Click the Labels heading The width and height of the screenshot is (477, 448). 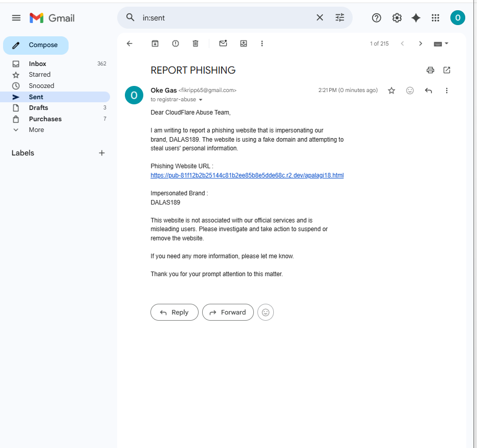(x=23, y=153)
